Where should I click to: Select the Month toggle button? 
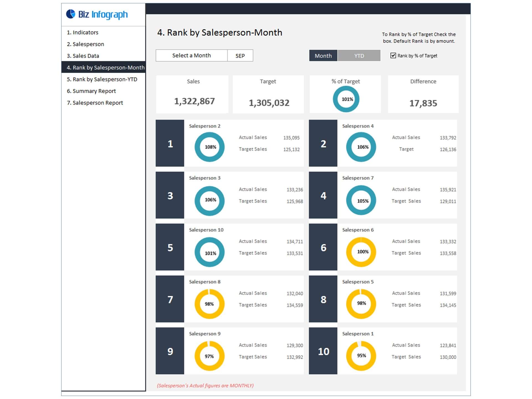[323, 56]
